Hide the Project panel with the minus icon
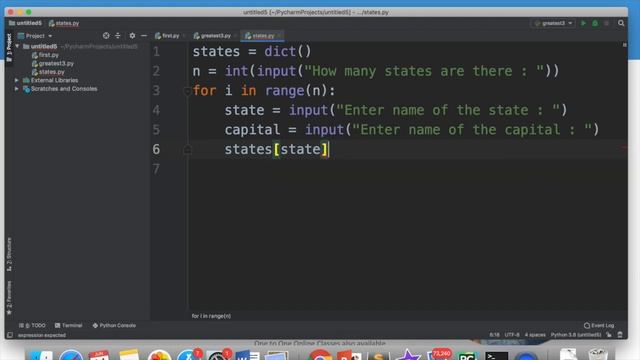The width and height of the screenshot is (640, 360). pyautogui.click(x=144, y=36)
